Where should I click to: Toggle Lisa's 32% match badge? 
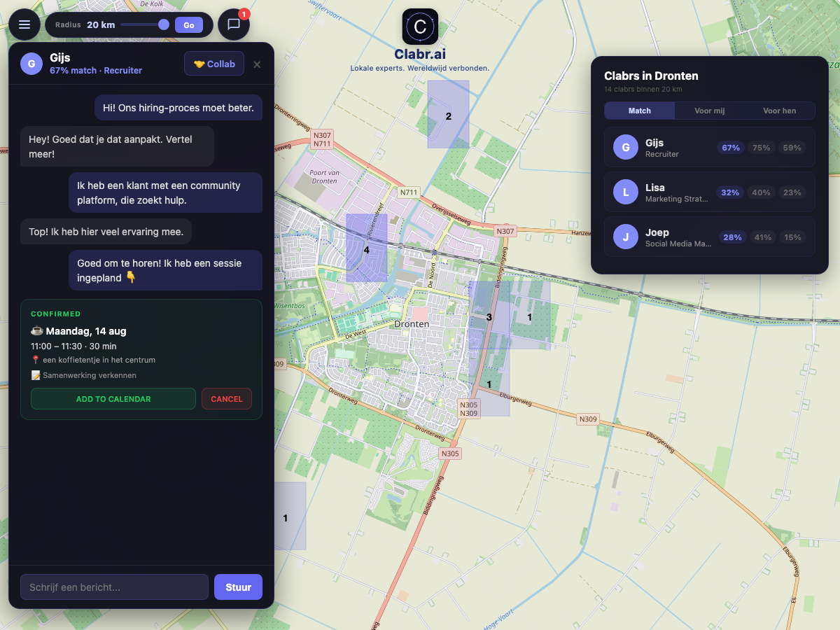click(729, 192)
